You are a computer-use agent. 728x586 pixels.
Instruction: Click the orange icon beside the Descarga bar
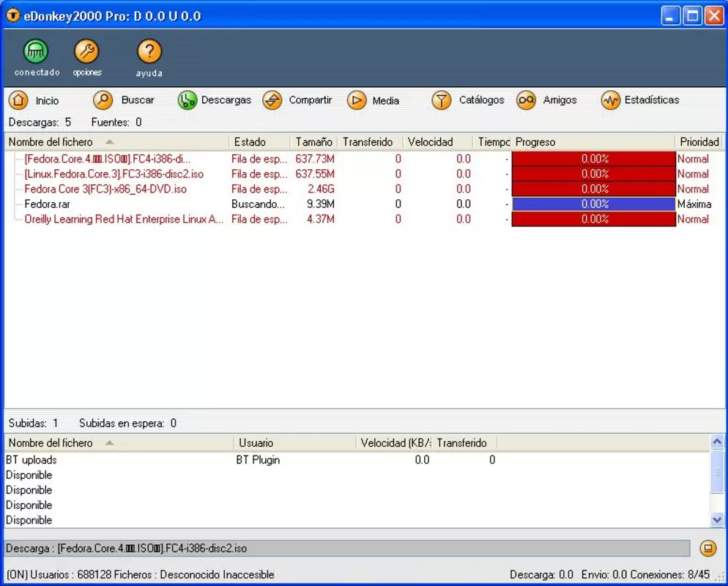pyautogui.click(x=708, y=549)
